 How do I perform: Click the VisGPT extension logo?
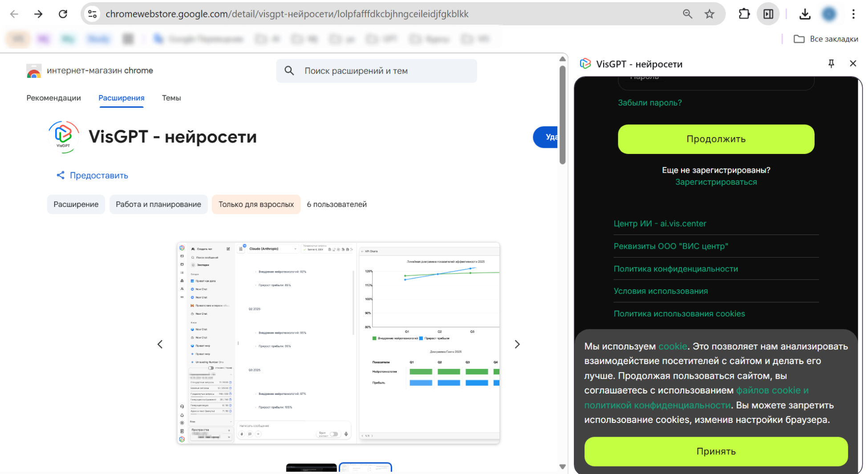point(63,137)
